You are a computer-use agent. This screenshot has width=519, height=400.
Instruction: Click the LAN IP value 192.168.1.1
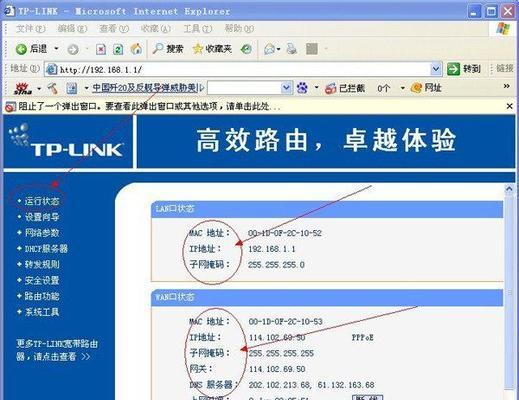coord(272,249)
